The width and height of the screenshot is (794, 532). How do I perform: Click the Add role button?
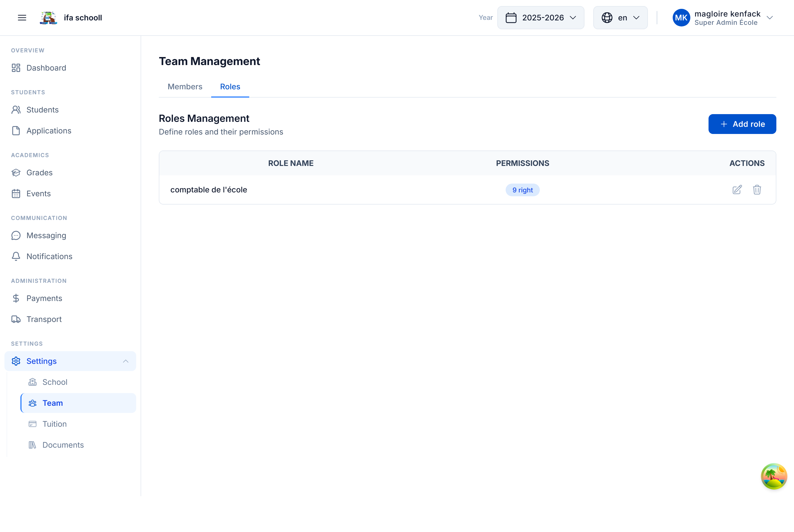point(742,124)
